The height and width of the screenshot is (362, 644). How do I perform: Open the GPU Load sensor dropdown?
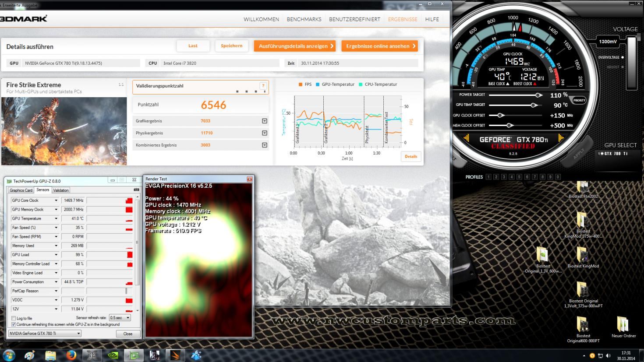pos(56,255)
